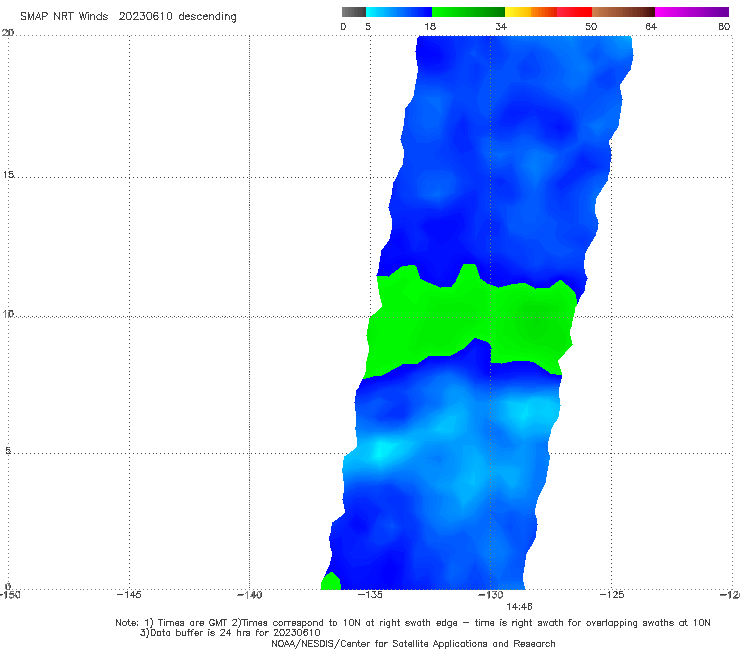
Task: Click the cyan-blue segment of the color bar
Action: 399,12
